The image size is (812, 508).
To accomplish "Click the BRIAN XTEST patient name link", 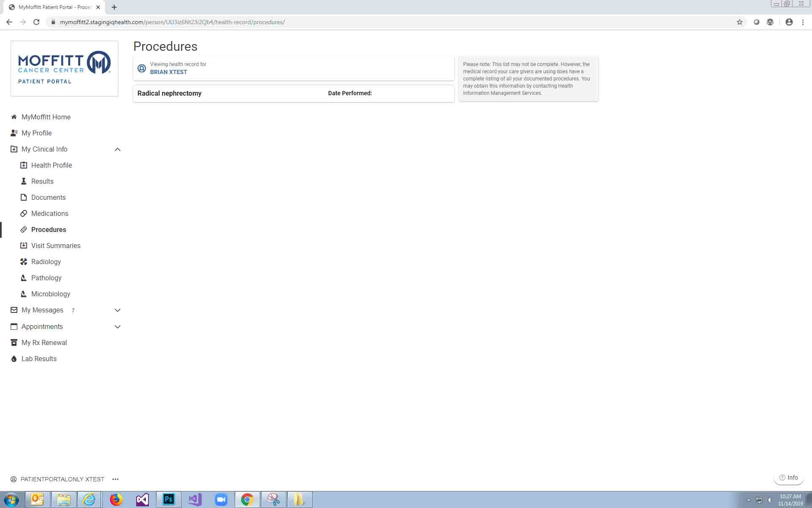I will pos(168,72).
